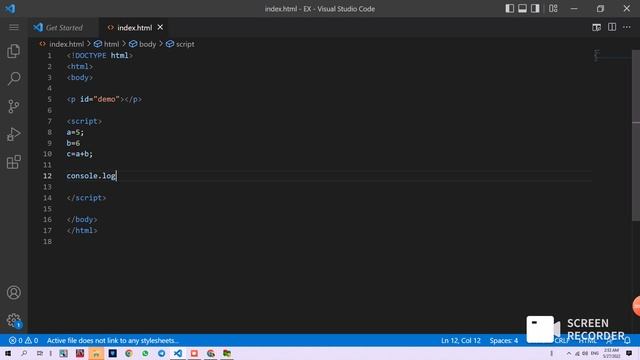Open the html breadcrumb segment
This screenshot has width=640, height=360.
[x=111, y=44]
